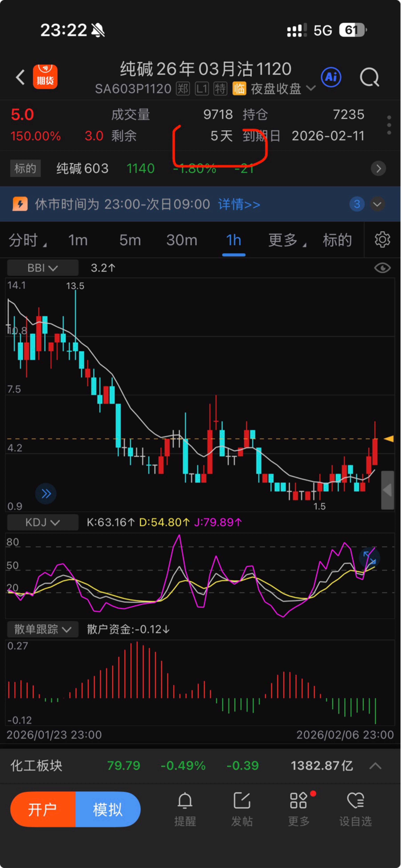Open chart settings gear icon

(382, 240)
